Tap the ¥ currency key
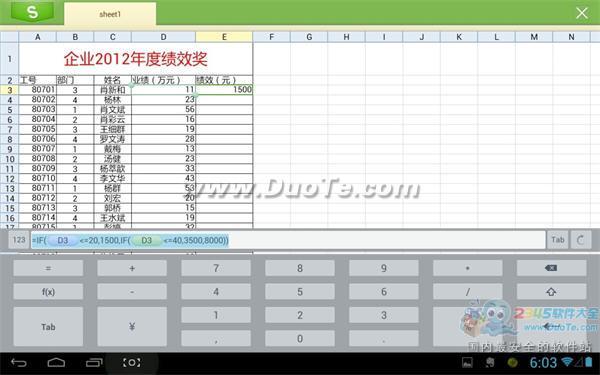 pyautogui.click(x=132, y=327)
